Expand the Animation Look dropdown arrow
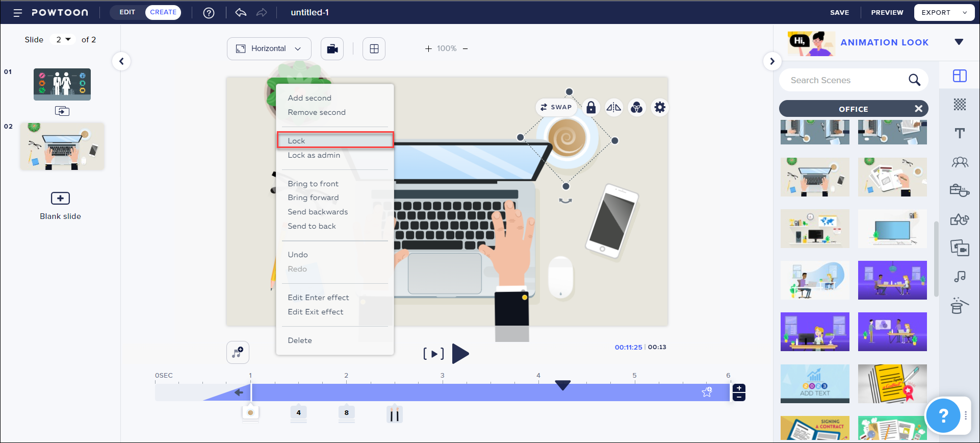 959,42
